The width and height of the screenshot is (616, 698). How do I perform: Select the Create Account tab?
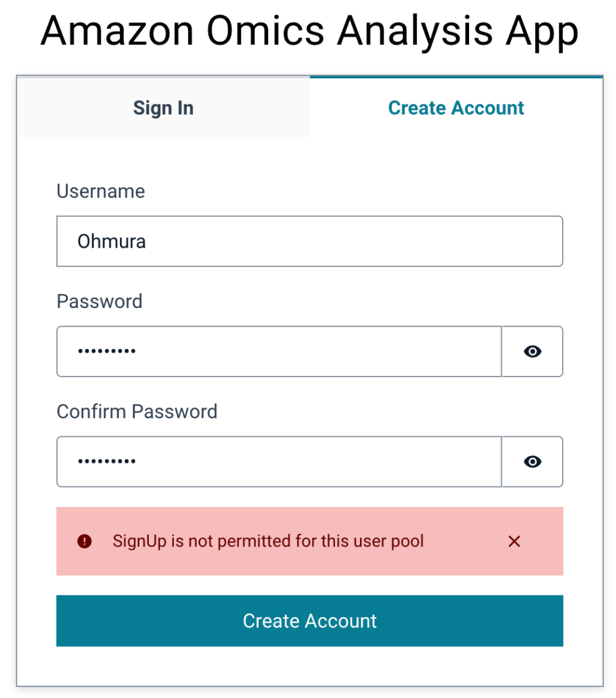pyautogui.click(x=456, y=108)
